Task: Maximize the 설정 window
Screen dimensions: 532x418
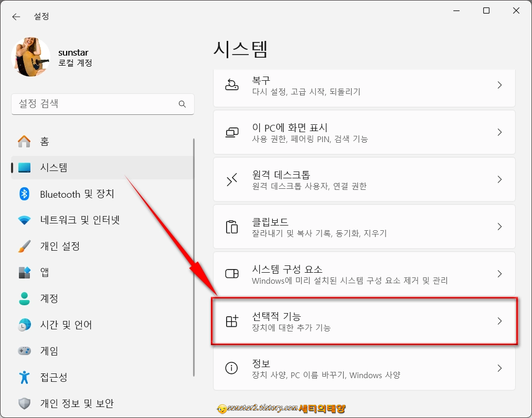Action: 486,11
